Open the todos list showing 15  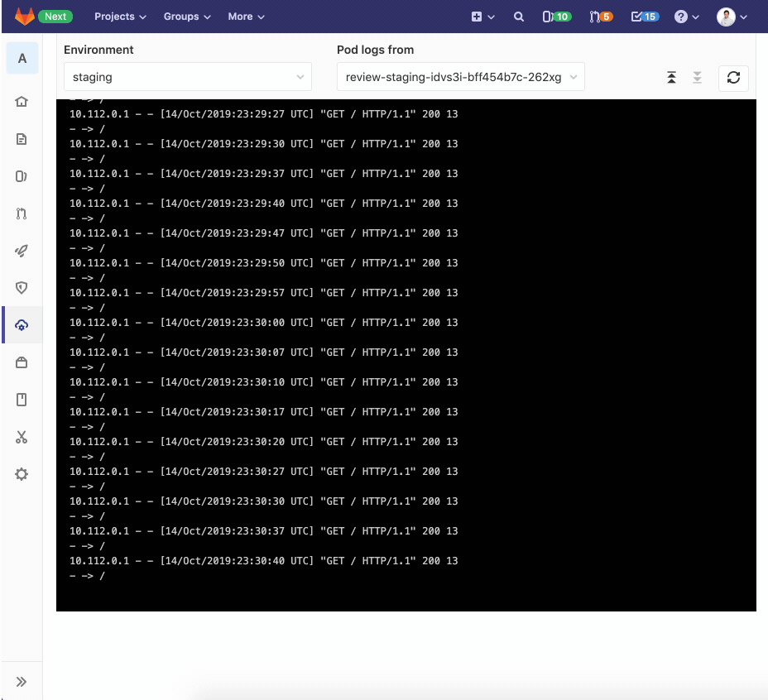645,17
